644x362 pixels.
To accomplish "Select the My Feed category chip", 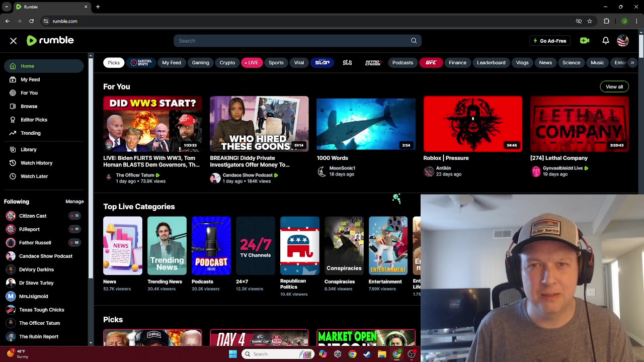I will pos(172,63).
